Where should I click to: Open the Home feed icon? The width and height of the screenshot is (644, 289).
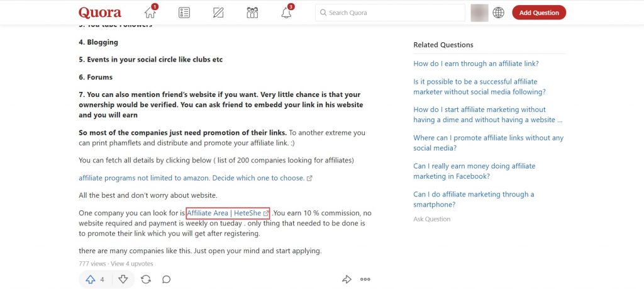click(x=151, y=13)
